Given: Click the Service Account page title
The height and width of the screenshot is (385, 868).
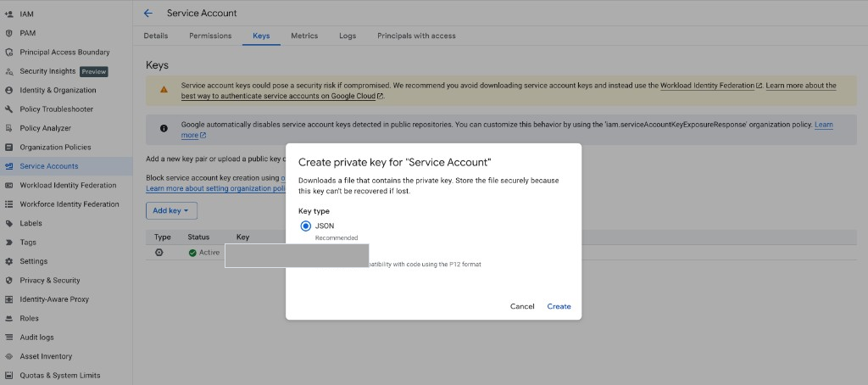Looking at the screenshot, I should coord(202,14).
